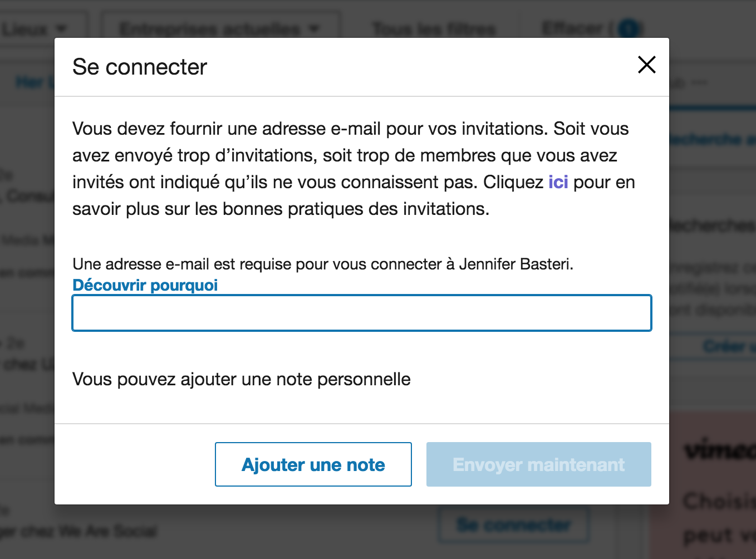Click the 'Envoyer maintenant' button
Image resolution: width=756 pixels, height=559 pixels.
point(538,464)
